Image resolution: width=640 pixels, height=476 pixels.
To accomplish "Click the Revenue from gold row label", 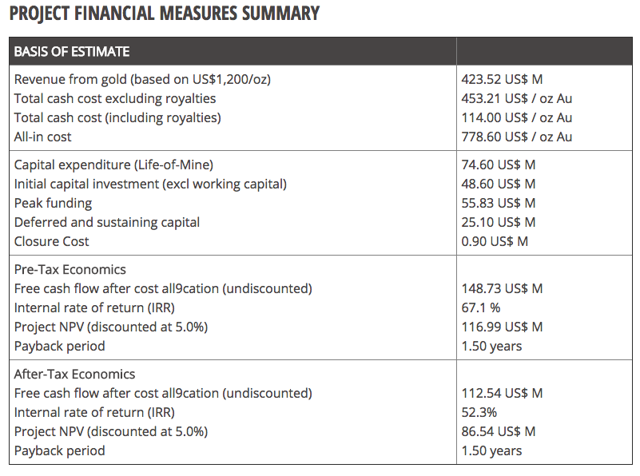I will click(142, 79).
